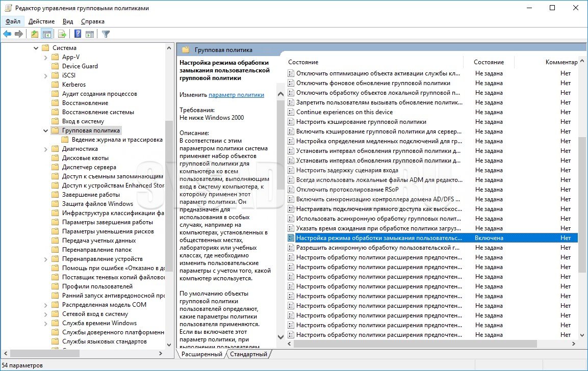
Task: Select the Kerberos folder in tree
Action: coord(73,85)
